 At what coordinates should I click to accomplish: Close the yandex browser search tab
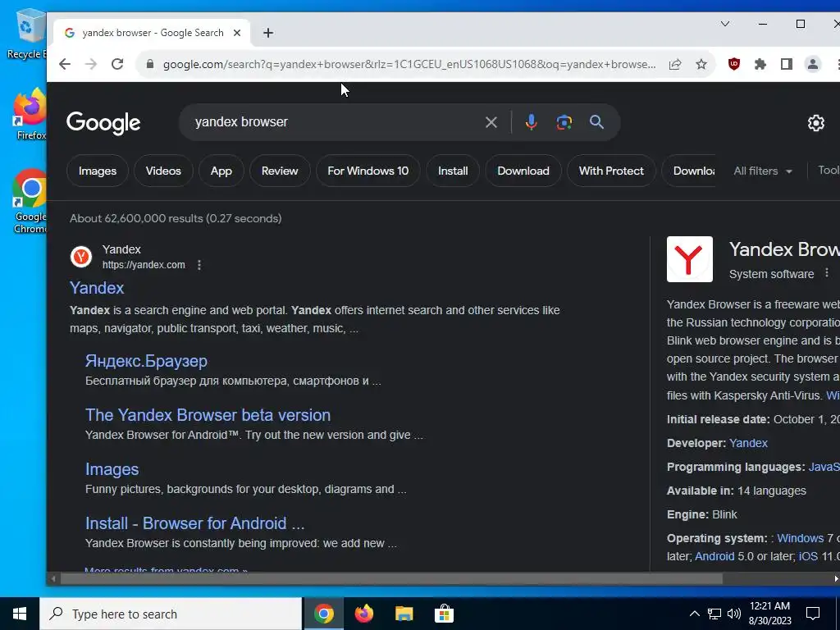click(x=237, y=33)
